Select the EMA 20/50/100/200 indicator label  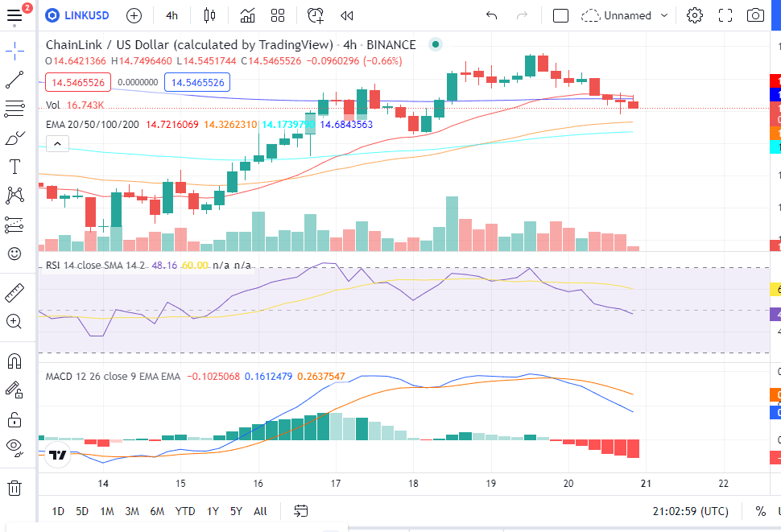point(92,125)
